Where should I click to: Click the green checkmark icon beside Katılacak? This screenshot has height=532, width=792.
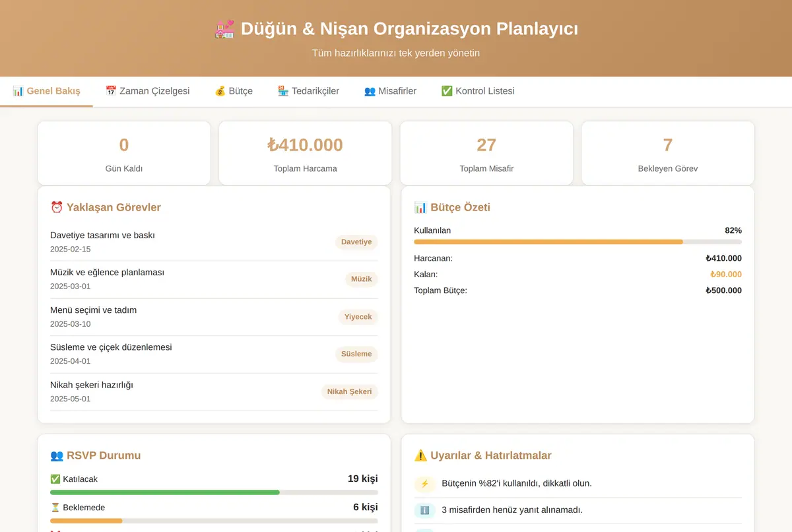[55, 479]
